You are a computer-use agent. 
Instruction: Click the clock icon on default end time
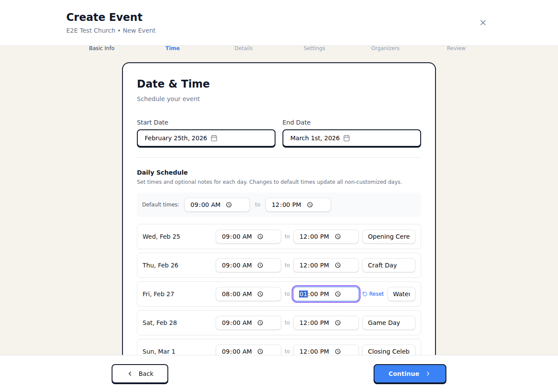[310, 205]
